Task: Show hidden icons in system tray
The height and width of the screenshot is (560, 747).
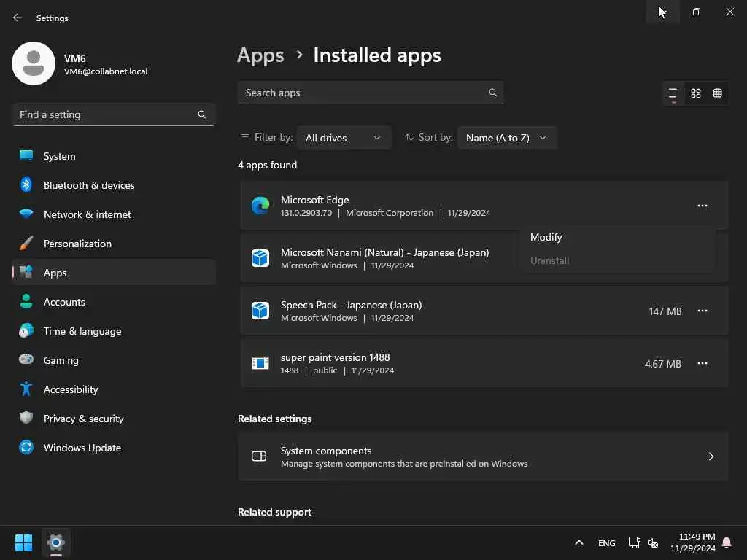Action: click(579, 542)
